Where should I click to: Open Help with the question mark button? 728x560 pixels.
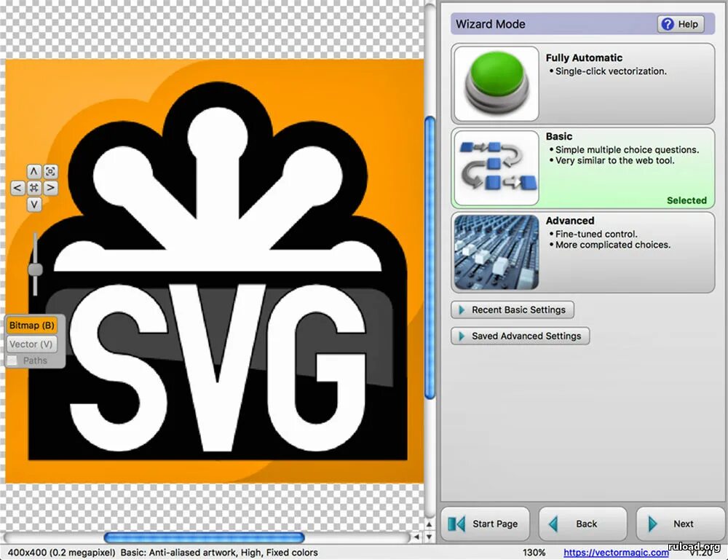(x=680, y=24)
